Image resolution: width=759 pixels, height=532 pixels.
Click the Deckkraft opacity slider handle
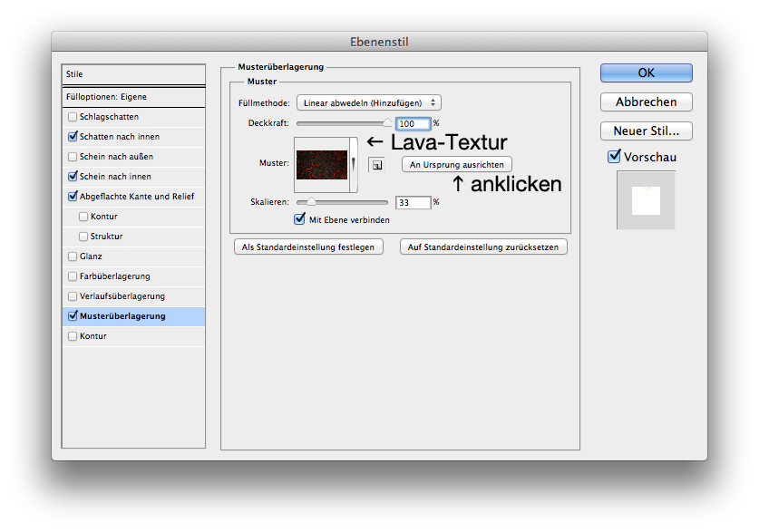coord(388,121)
